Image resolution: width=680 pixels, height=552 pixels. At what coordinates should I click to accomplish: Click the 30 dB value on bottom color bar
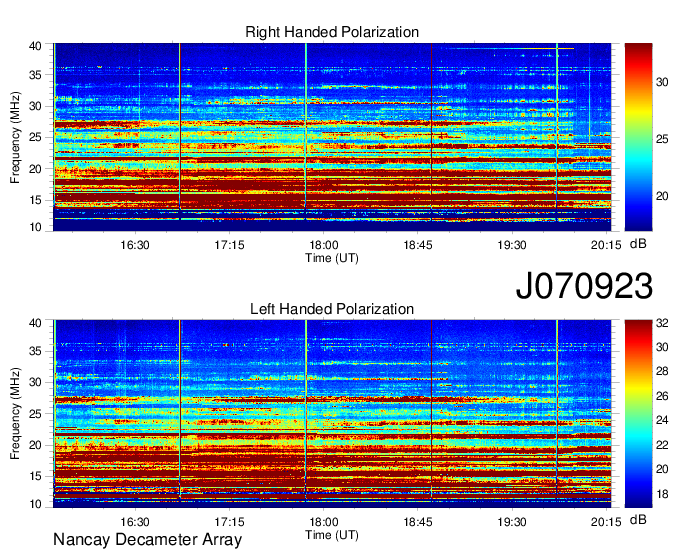662,347
